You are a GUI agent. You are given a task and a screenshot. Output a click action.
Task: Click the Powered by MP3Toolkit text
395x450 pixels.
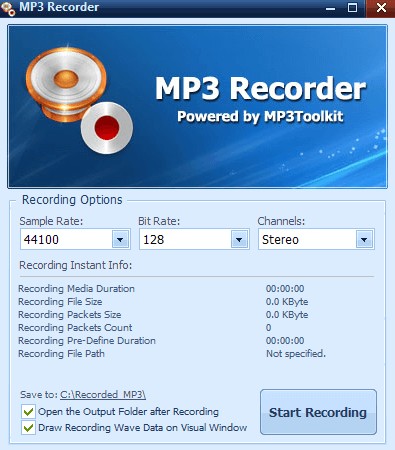[260, 117]
